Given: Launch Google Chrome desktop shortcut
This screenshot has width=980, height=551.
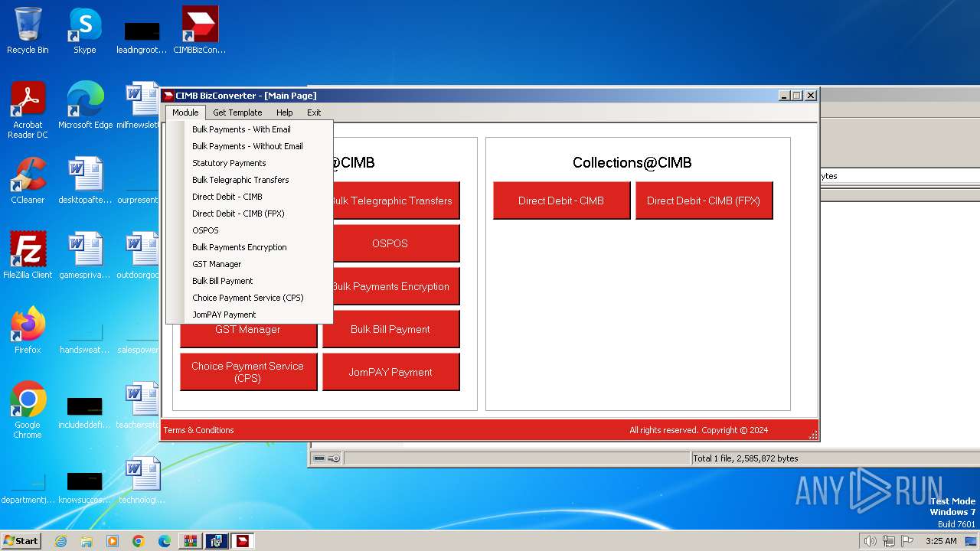Looking at the screenshot, I should (28, 409).
